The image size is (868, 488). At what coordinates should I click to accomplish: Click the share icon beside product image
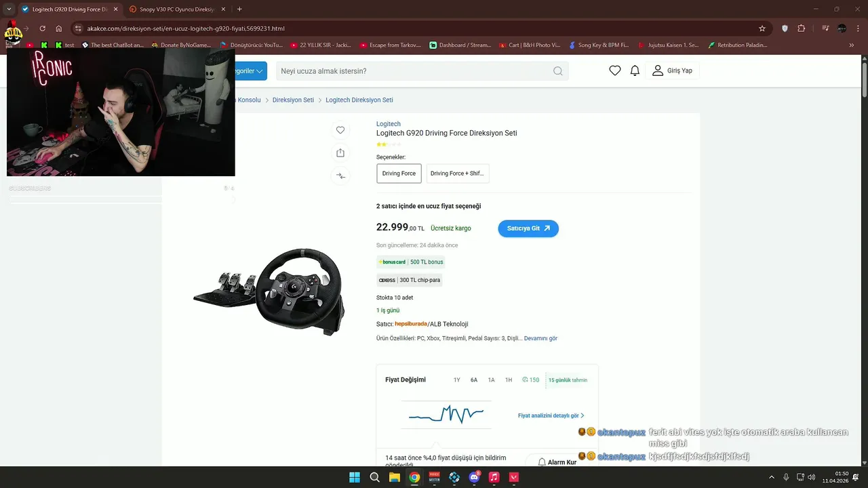click(x=340, y=153)
